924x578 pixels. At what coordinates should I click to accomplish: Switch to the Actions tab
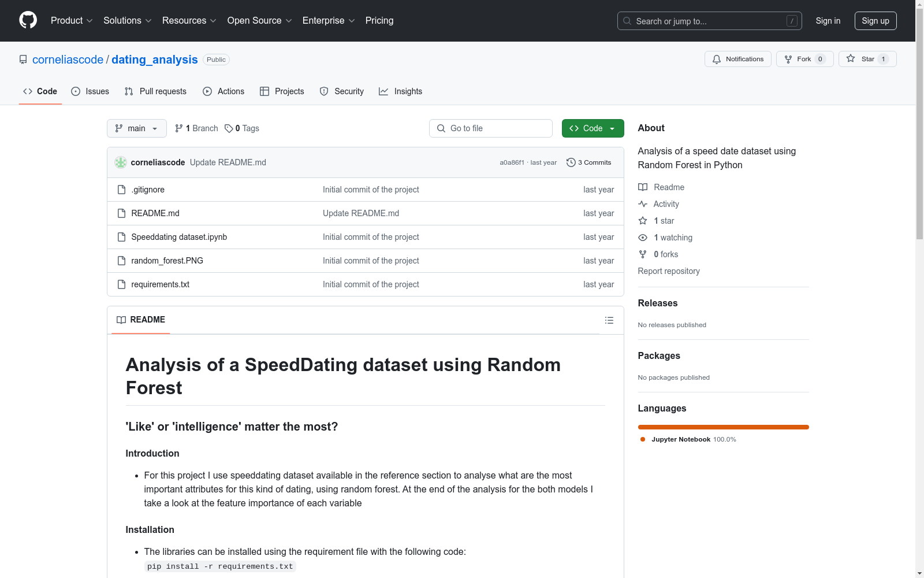pos(223,91)
